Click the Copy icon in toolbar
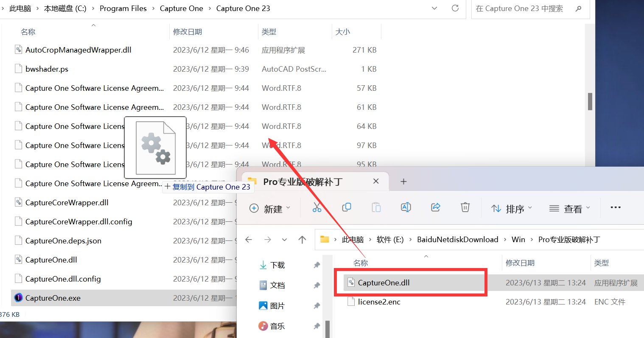 tap(347, 207)
